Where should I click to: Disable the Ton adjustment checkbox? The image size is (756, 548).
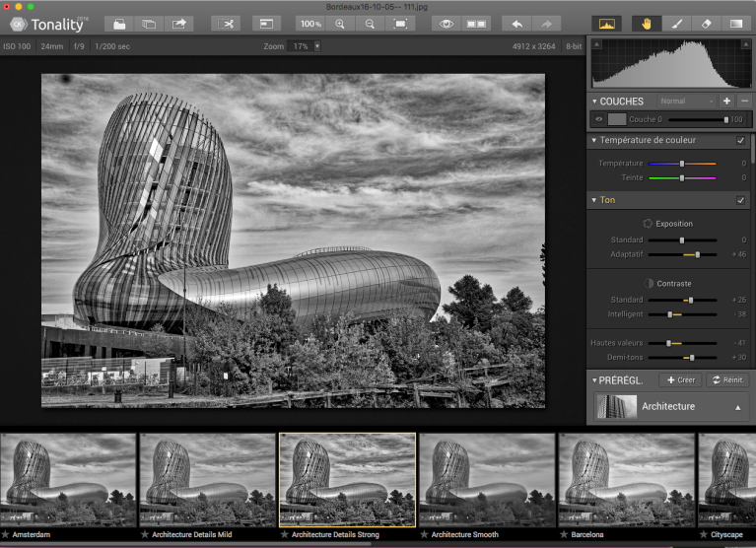click(x=741, y=200)
